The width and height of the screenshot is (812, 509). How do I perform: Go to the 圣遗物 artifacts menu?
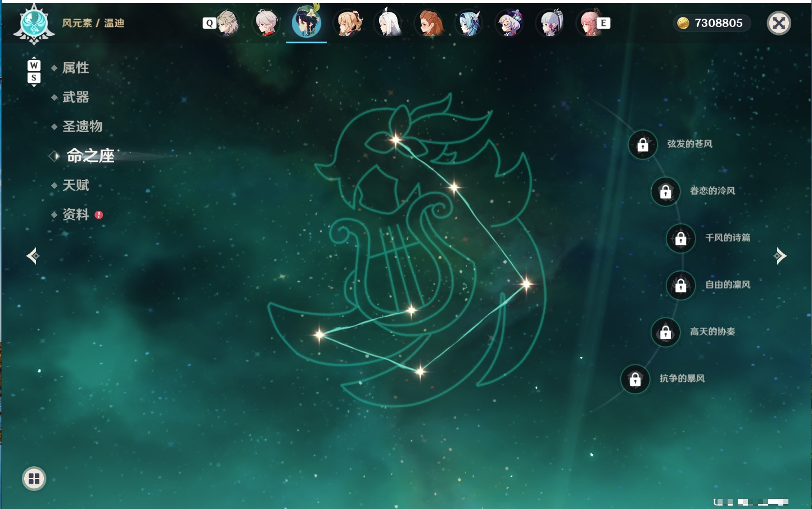point(82,127)
